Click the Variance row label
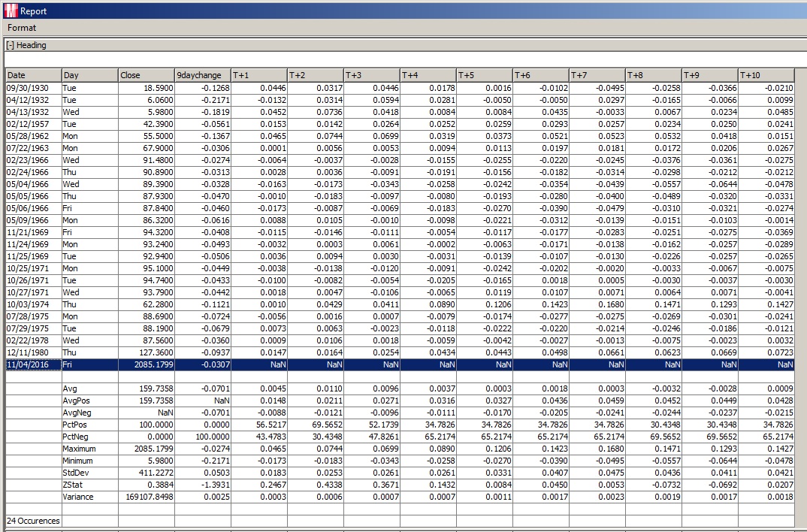Viewport: 807px width, 532px height. (90, 497)
